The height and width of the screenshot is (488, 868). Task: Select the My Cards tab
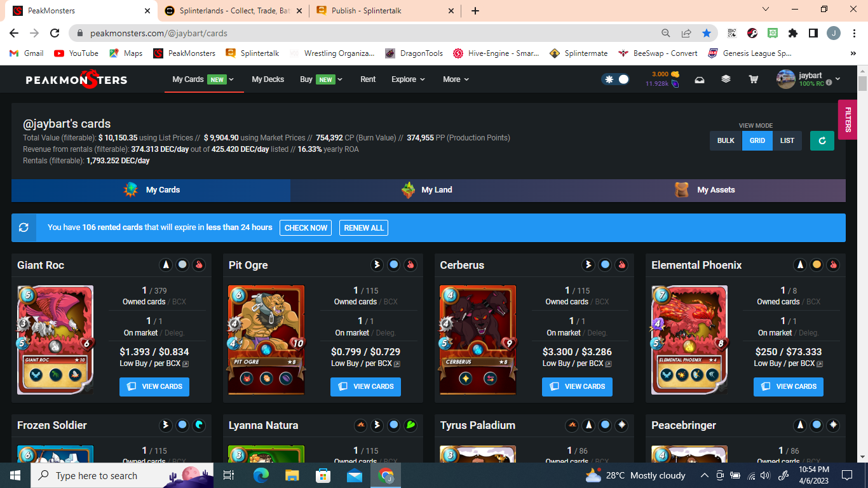point(151,190)
